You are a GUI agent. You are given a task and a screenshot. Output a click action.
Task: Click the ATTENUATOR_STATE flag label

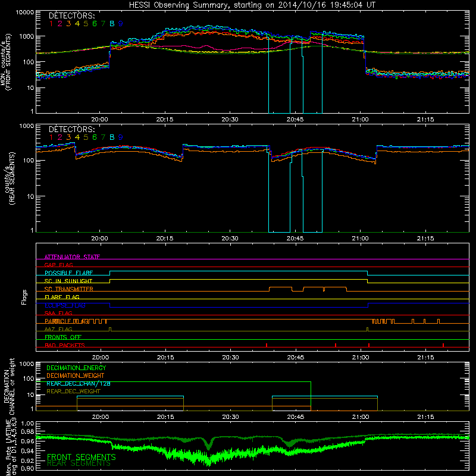(72, 257)
